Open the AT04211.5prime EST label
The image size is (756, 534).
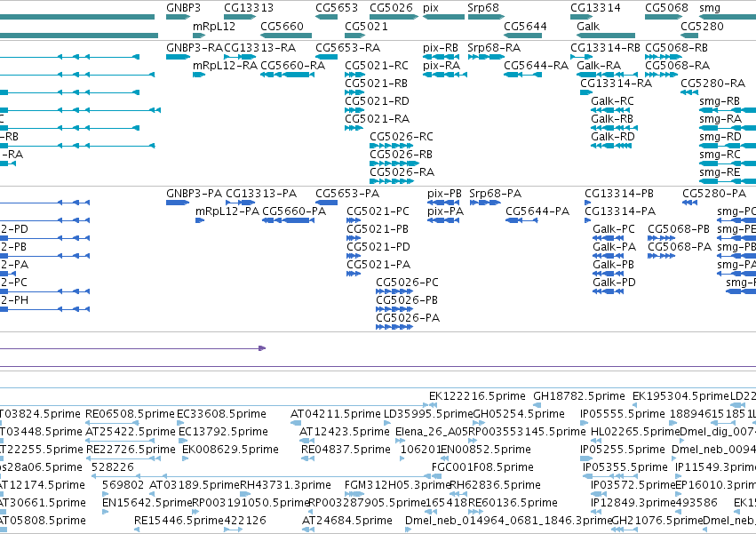point(336,414)
